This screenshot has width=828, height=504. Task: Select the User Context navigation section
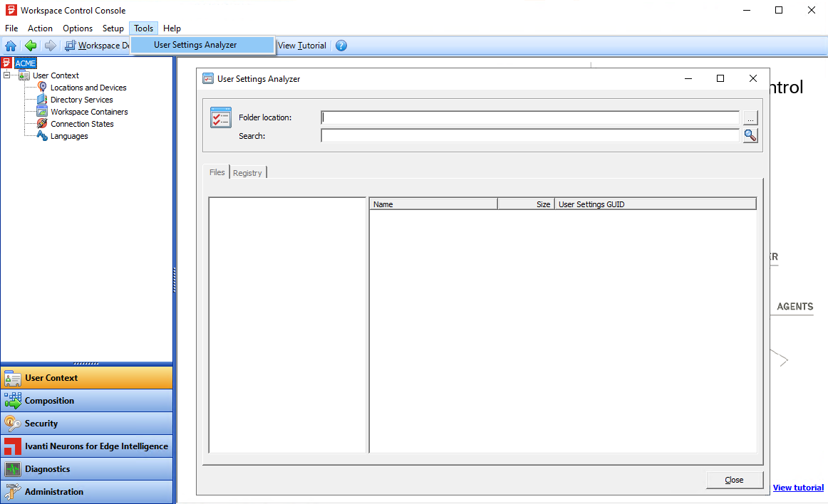pyautogui.click(x=87, y=378)
